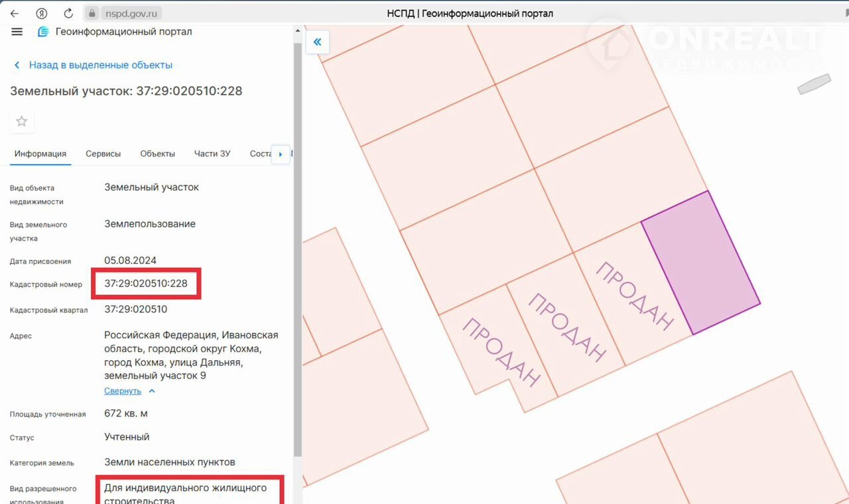This screenshot has height=504, width=849.
Task: Open the Объекты tab
Action: [x=157, y=154]
